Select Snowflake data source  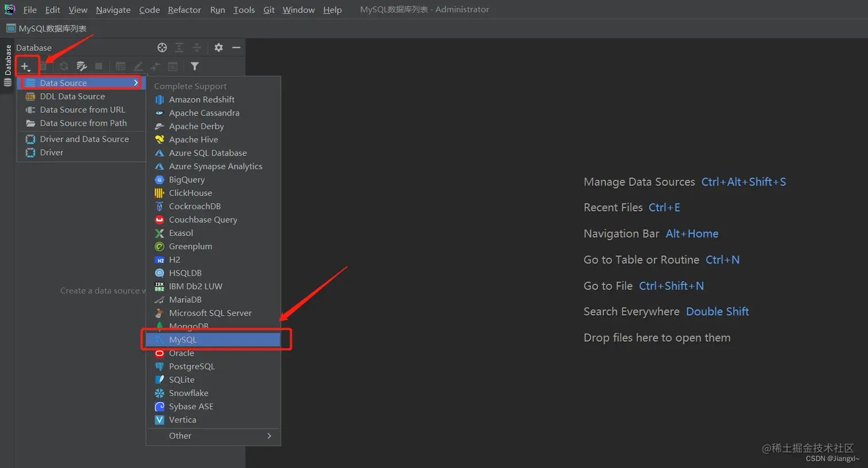pos(213,393)
